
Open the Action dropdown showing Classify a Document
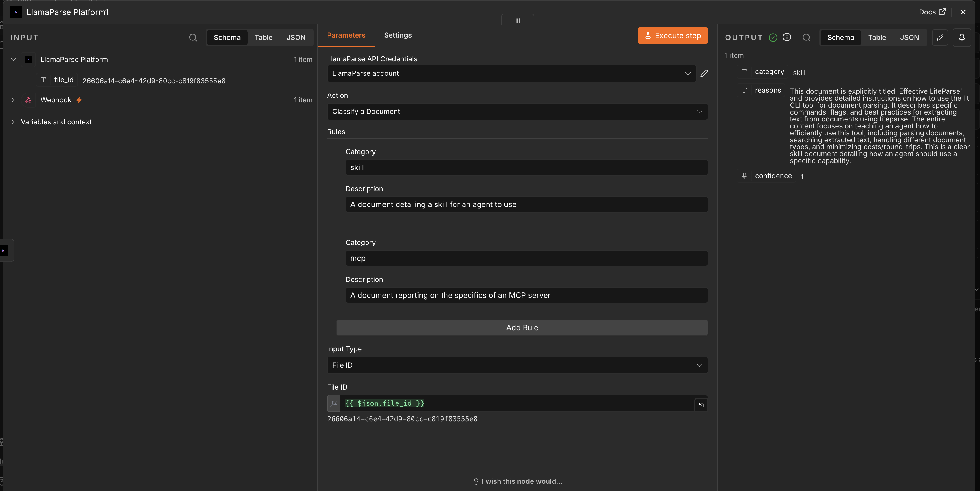(x=517, y=112)
